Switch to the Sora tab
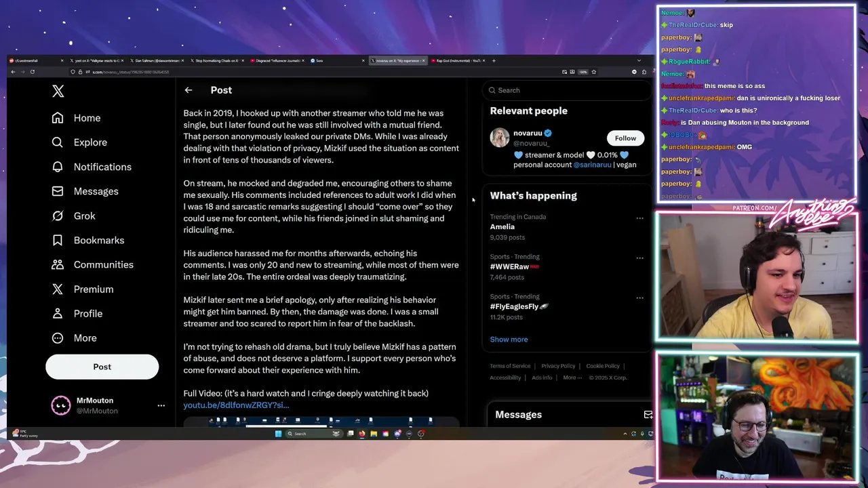Screen dimensions: 868x488 (337, 60)
